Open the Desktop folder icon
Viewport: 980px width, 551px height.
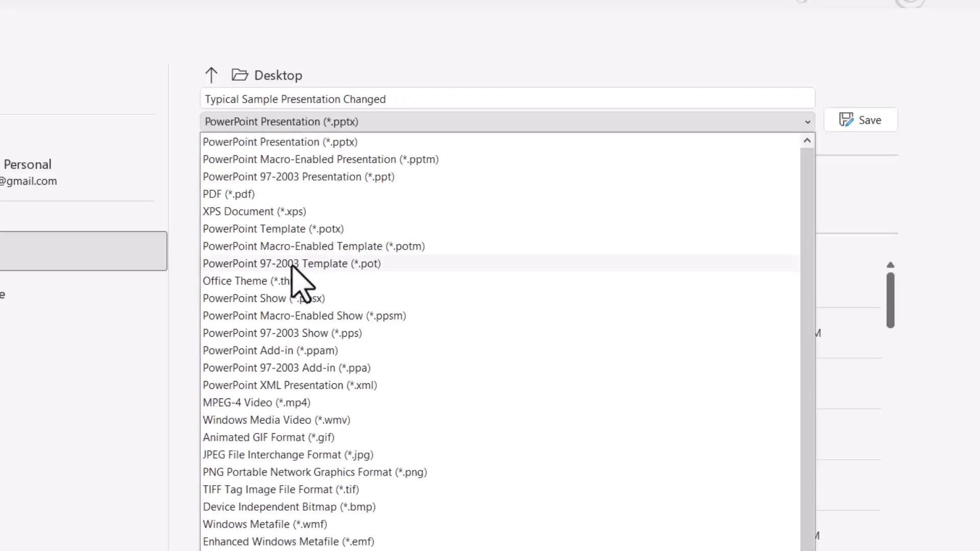tap(239, 75)
